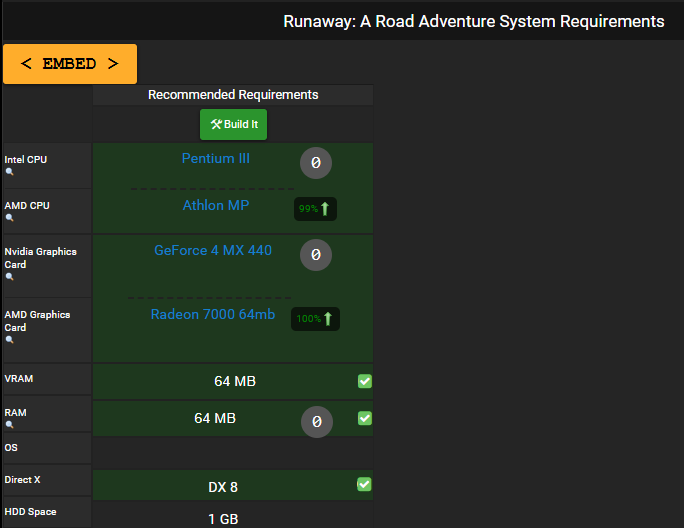The height and width of the screenshot is (528, 684).
Task: Click magnifier icon under Nvidia Graphics Card
Action: tap(9, 277)
